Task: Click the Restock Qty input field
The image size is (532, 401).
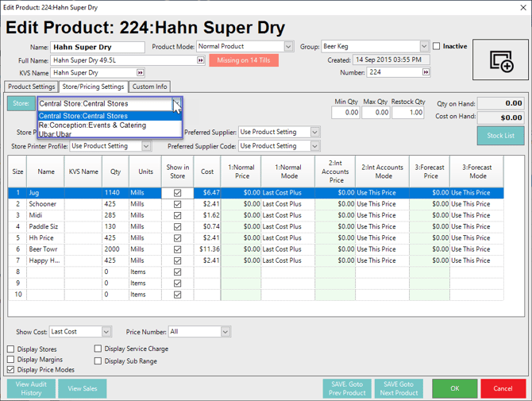Action: coord(408,113)
